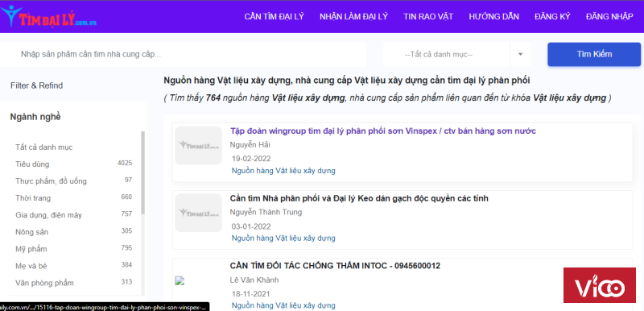Screen dimensions: 644x311
Task: Select 'Tất cả danh mục' in the sidebar
Action: [x=44, y=147]
